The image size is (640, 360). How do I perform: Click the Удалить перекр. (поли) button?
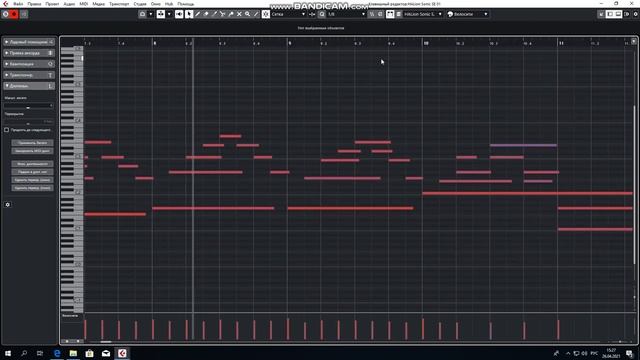[32, 188]
